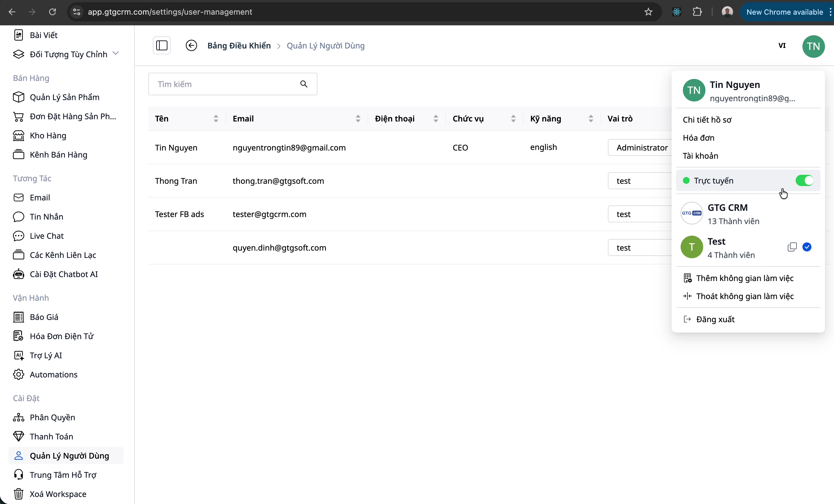
Task: Open Chi tiết hồ sơ menu item
Action: 707,120
